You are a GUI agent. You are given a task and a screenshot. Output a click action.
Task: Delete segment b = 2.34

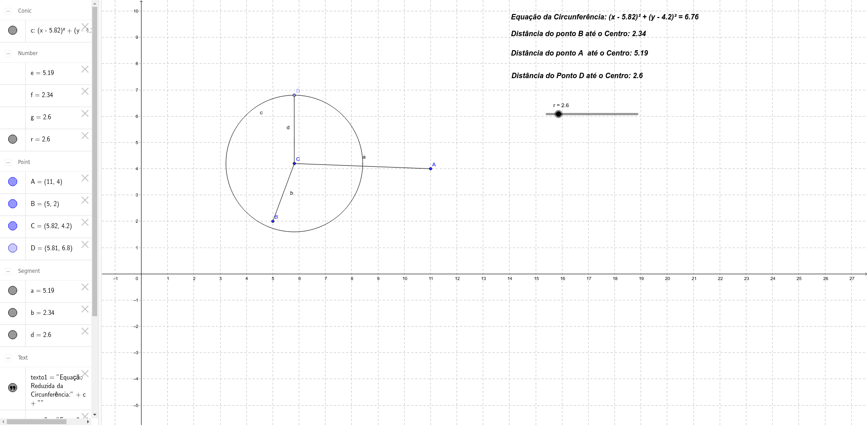tap(85, 309)
